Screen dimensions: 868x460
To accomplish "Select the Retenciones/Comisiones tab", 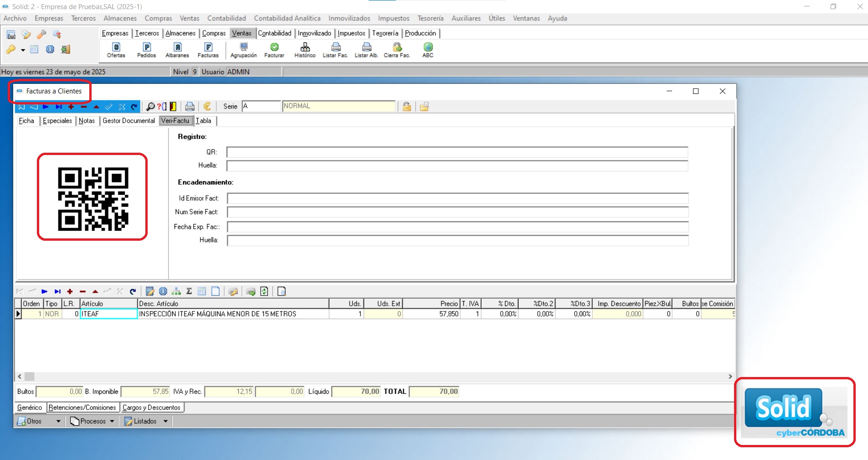I will pos(82,408).
